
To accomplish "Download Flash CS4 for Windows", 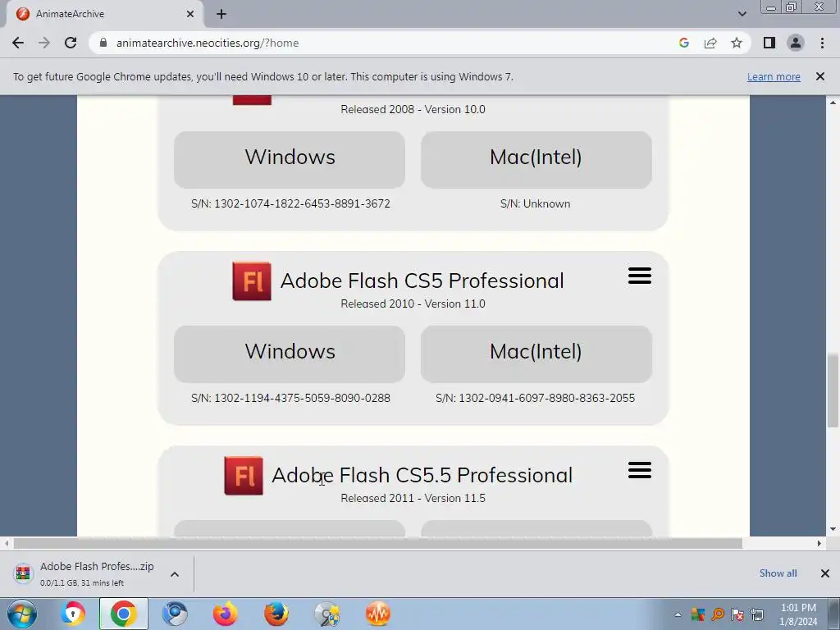I will (290, 159).
